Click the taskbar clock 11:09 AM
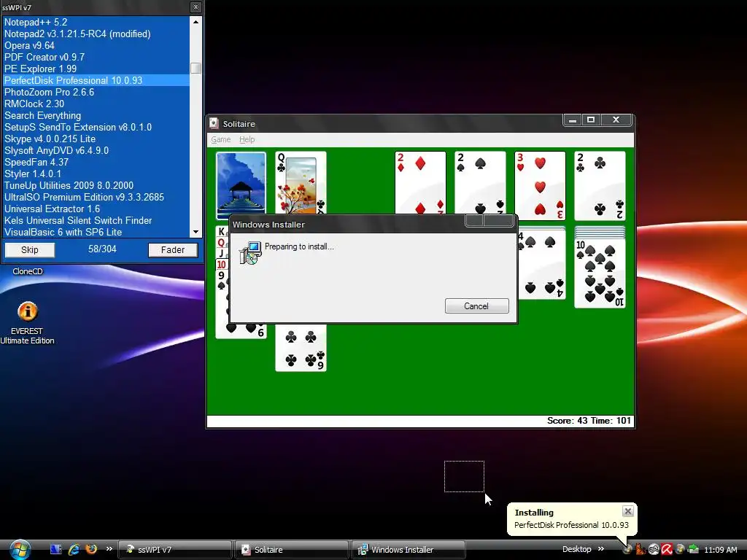 (720, 550)
